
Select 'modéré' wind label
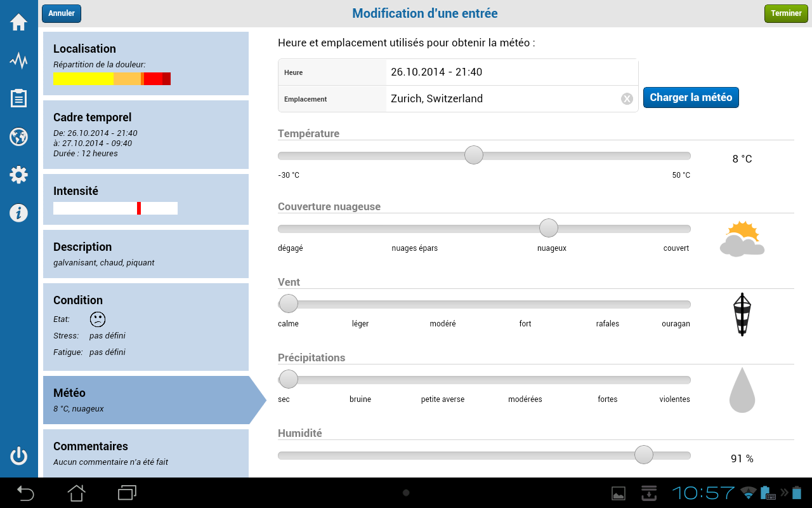[x=443, y=324]
